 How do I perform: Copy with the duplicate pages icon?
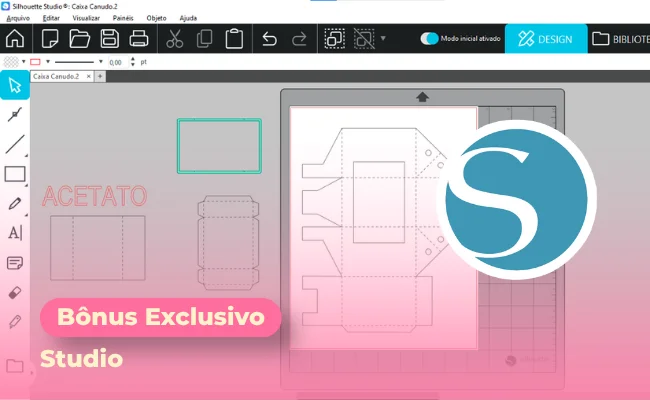tap(204, 39)
